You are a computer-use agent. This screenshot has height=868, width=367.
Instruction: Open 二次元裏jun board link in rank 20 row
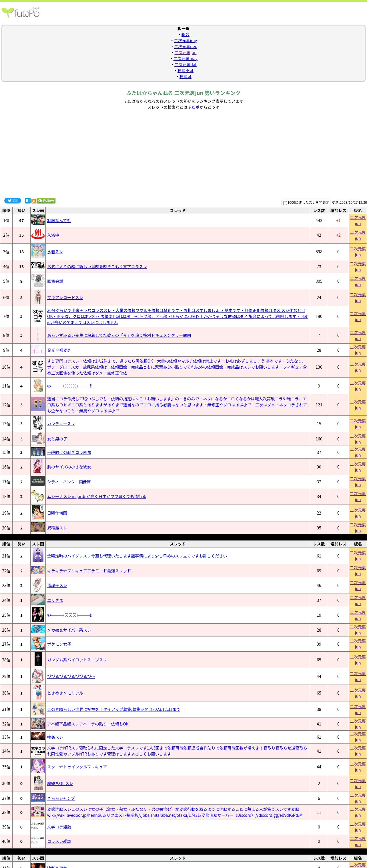tap(358, 528)
